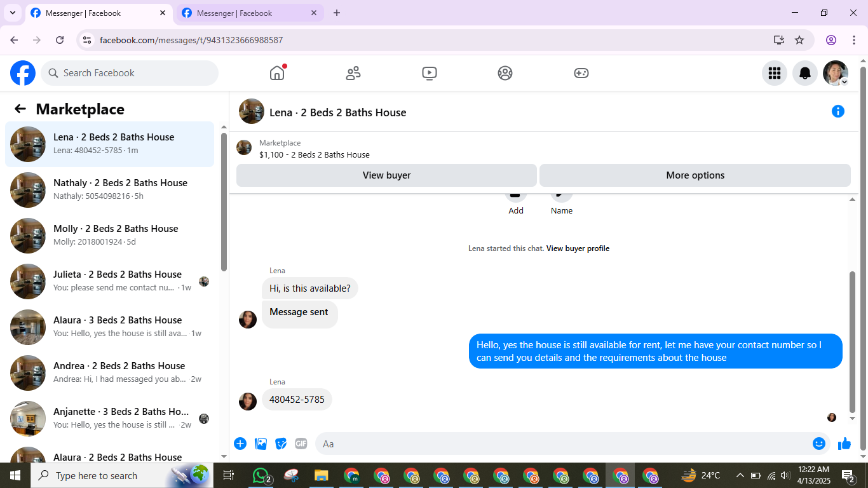Open the volume control in system tray
Viewport: 868px width, 488px height.
[x=785, y=475]
